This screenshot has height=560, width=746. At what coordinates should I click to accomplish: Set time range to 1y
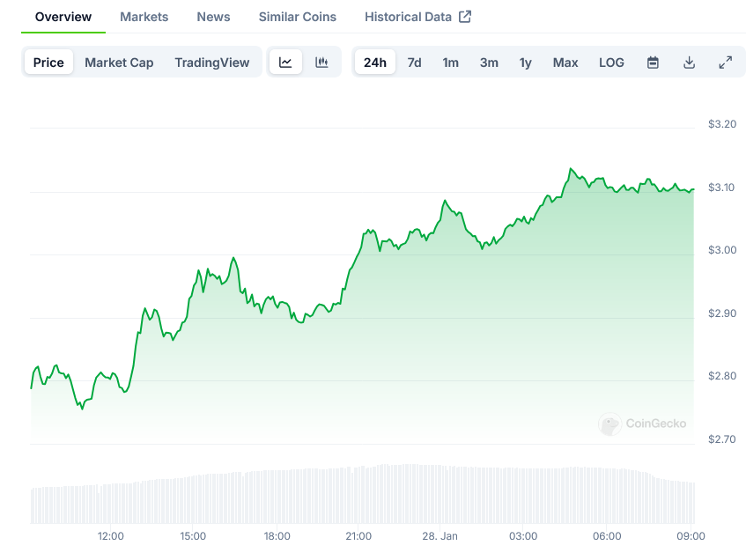tap(525, 63)
